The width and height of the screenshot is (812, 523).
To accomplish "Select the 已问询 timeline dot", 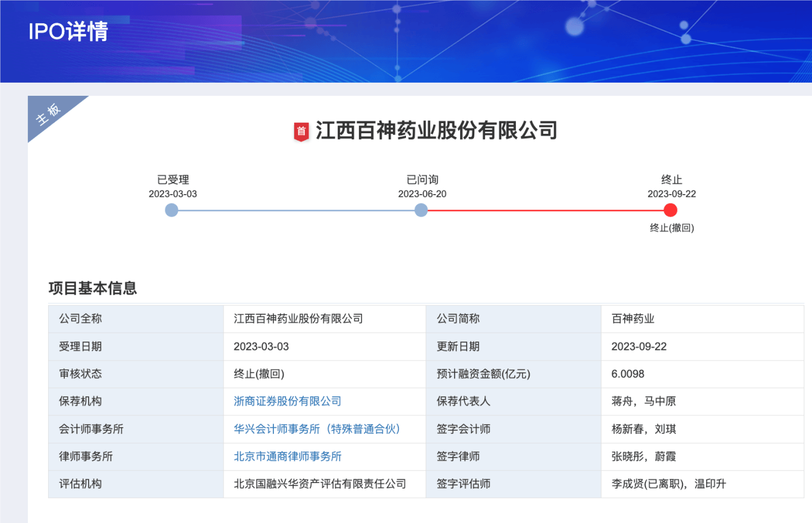I will (421, 210).
